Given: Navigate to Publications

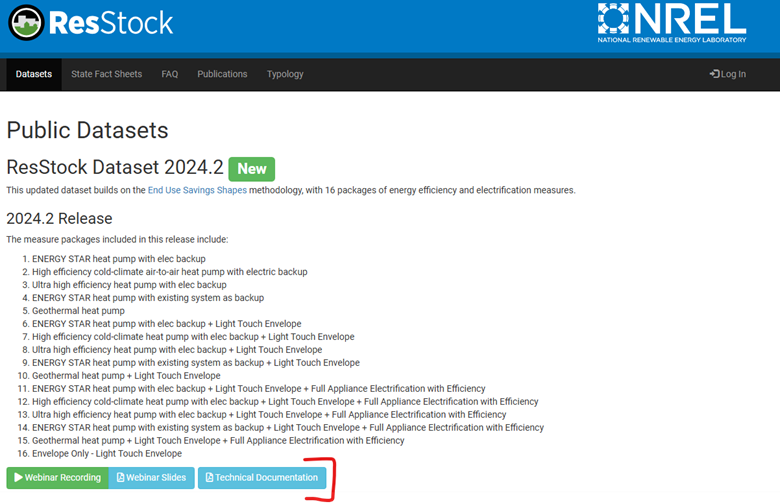Looking at the screenshot, I should point(222,74).
